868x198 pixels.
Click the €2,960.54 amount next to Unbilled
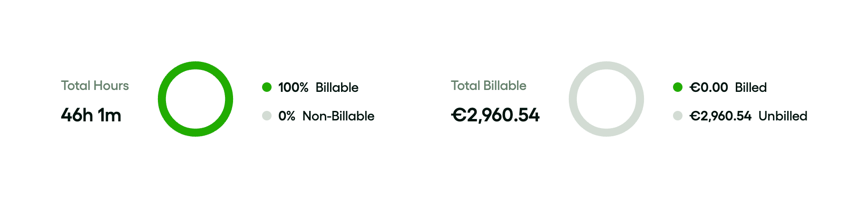tap(721, 116)
